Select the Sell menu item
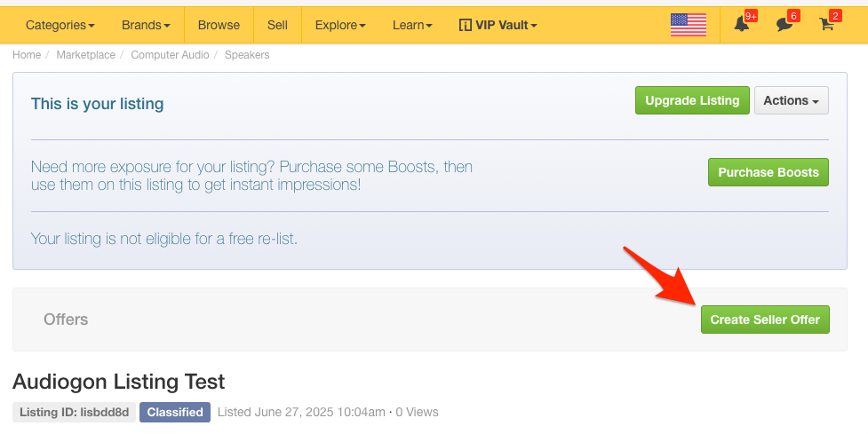868x434 pixels. tap(277, 25)
